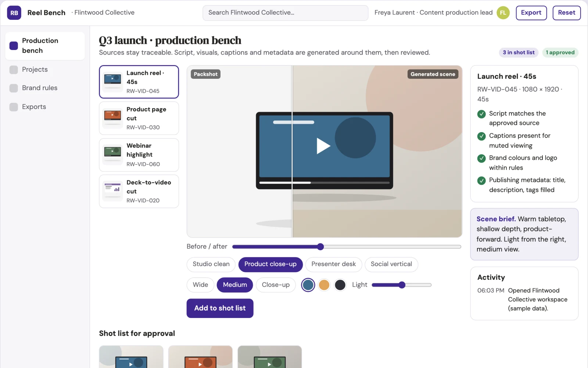This screenshot has width=588, height=368.
Task: Open Production bench in the sidebar
Action: coord(45,46)
